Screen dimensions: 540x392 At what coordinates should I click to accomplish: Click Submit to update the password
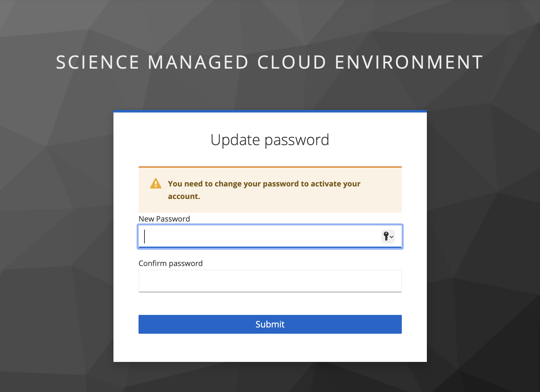(x=270, y=324)
